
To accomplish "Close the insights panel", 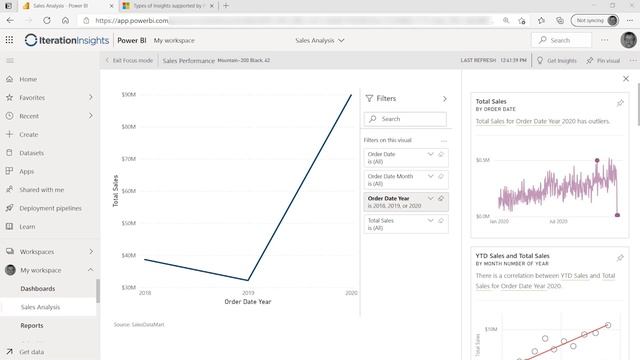I will click(626, 78).
